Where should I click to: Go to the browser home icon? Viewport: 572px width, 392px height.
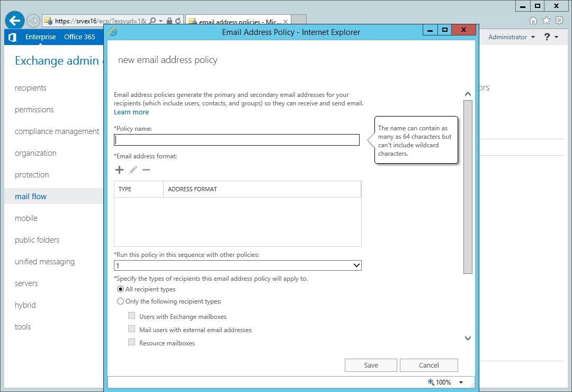click(533, 21)
